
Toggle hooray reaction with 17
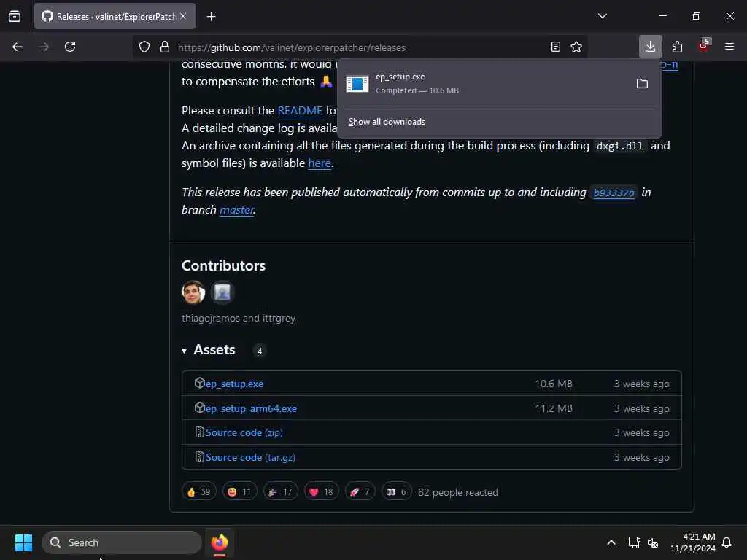(x=281, y=492)
